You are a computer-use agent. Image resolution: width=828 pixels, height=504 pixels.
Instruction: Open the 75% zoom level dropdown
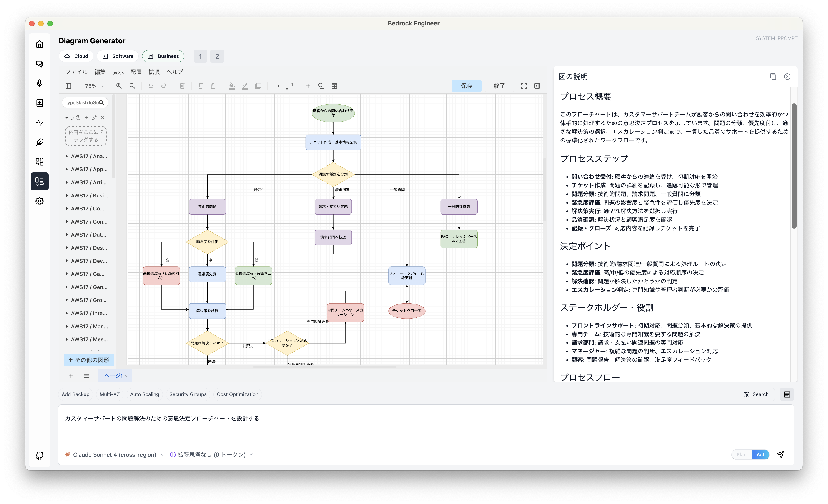coord(93,86)
